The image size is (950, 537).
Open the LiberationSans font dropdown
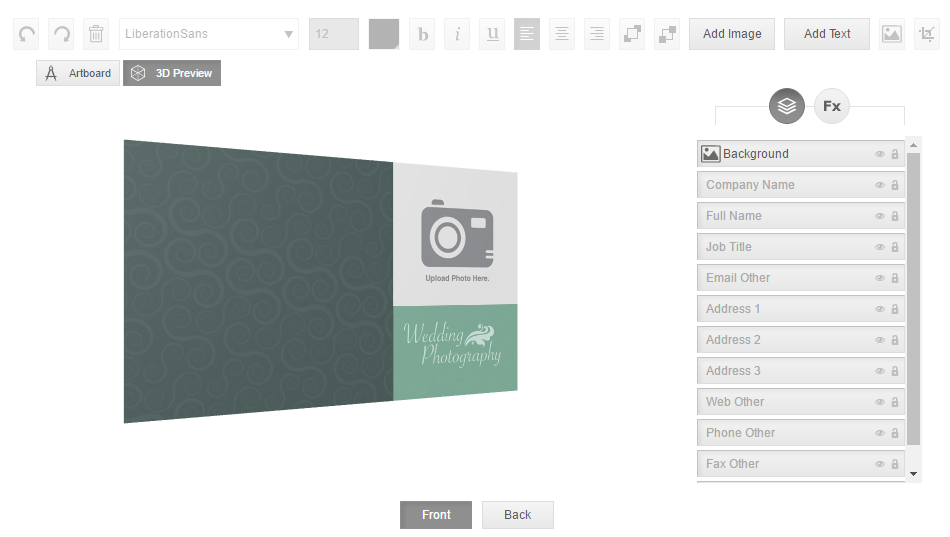point(209,34)
